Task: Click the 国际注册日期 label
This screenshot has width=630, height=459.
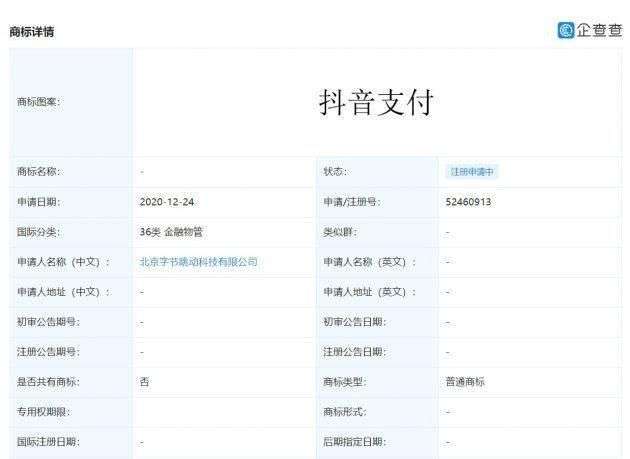Action: click(x=48, y=442)
